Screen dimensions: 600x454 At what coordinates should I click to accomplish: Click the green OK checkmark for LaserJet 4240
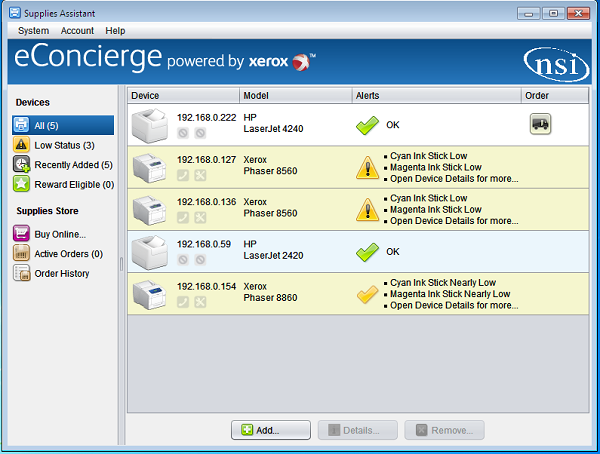(367, 126)
